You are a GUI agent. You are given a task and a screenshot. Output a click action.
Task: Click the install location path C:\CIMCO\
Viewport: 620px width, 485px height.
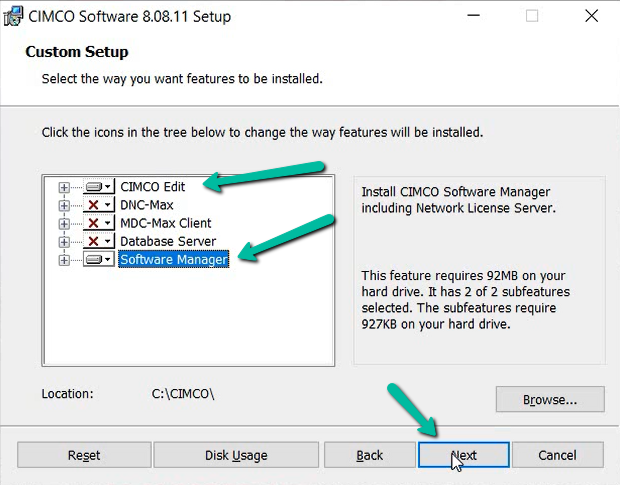(x=183, y=394)
